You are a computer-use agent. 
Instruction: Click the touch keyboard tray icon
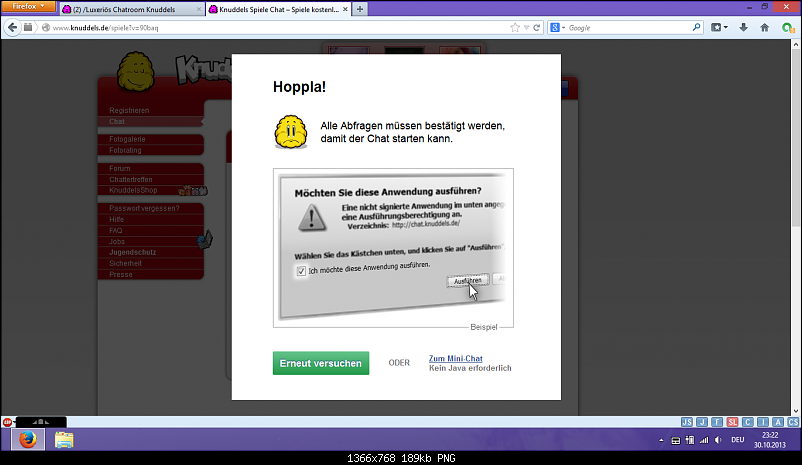click(675, 440)
